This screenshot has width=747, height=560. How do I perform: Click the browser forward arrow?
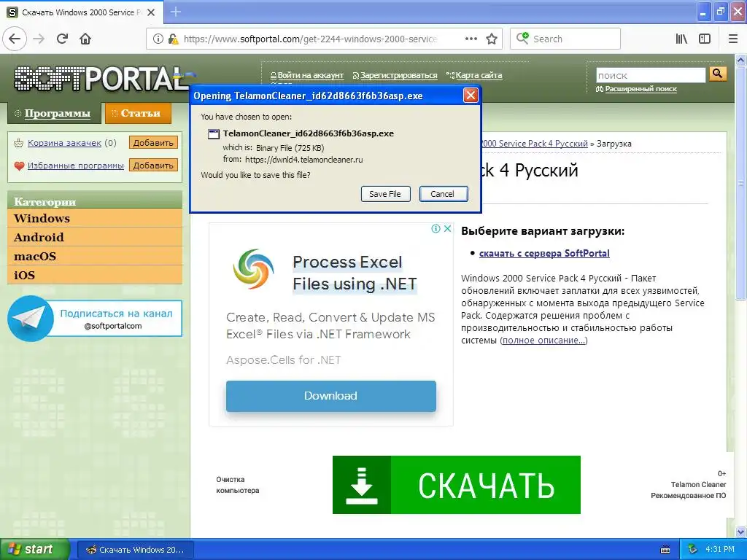[x=39, y=39]
